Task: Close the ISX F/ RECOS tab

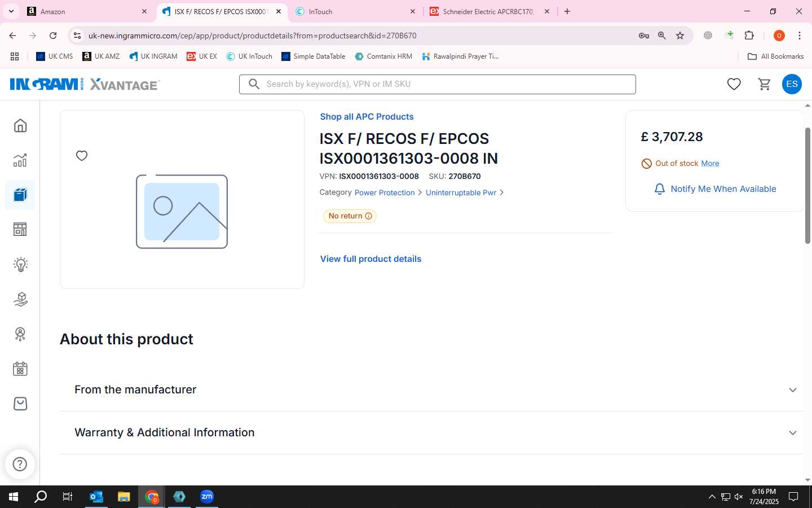Action: pos(279,11)
